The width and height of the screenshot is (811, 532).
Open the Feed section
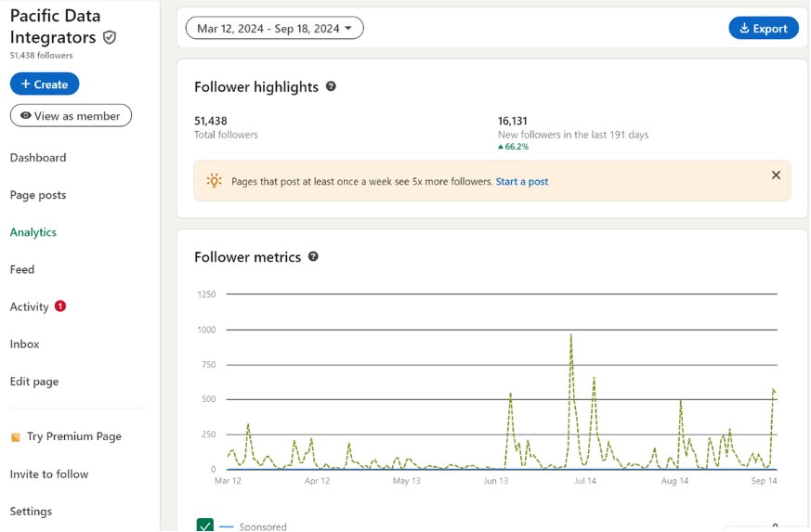pyautogui.click(x=22, y=269)
